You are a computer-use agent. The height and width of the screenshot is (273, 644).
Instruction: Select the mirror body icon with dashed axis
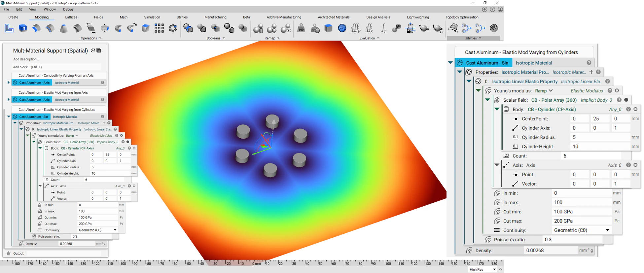(105, 28)
